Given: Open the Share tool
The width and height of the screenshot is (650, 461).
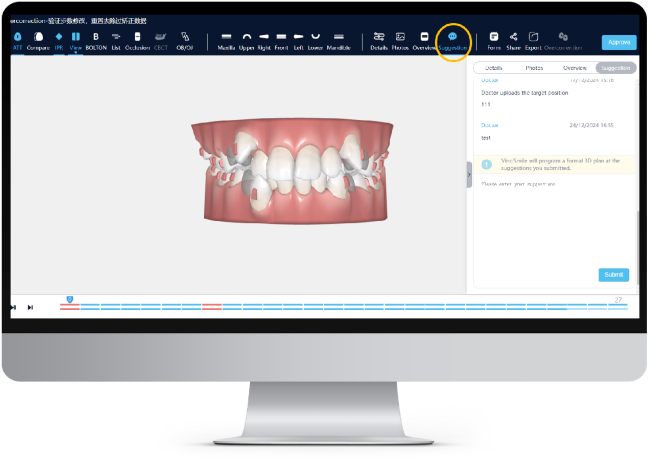Looking at the screenshot, I should click(x=513, y=39).
